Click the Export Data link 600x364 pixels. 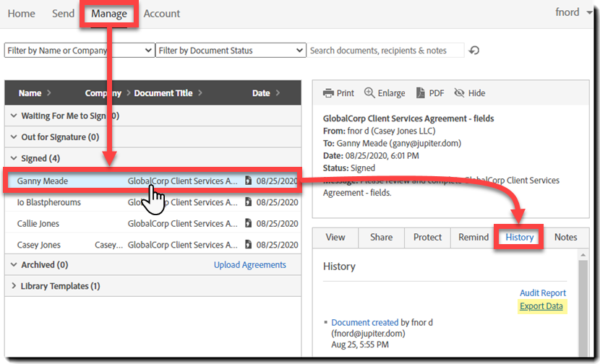542,306
